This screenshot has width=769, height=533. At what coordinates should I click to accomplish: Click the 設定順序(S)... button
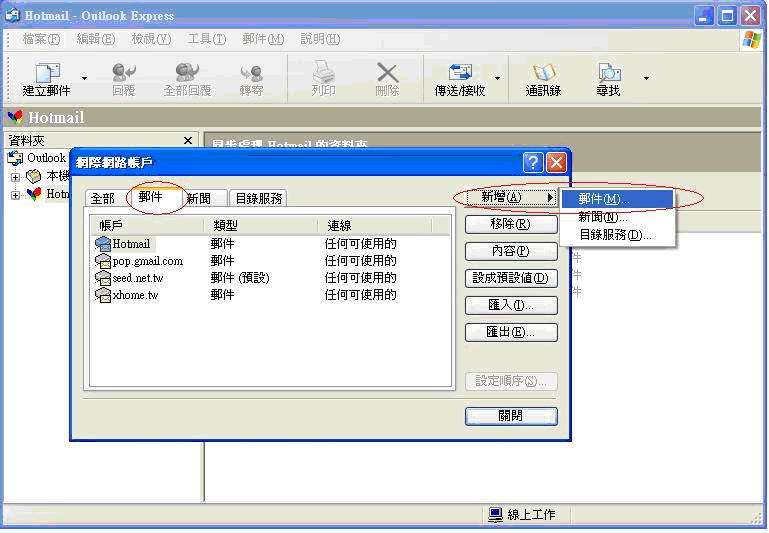(x=511, y=381)
